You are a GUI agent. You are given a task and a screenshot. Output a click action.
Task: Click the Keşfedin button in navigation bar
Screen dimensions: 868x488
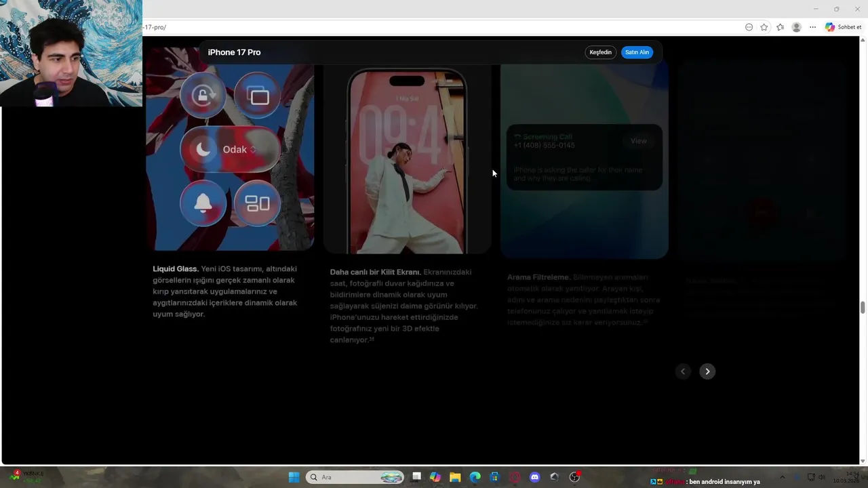click(x=600, y=52)
